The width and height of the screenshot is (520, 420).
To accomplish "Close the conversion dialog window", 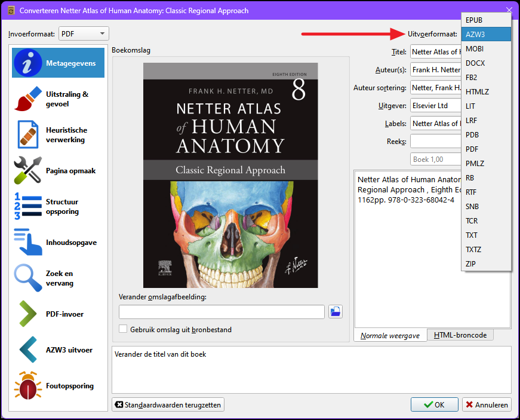I will (x=509, y=10).
